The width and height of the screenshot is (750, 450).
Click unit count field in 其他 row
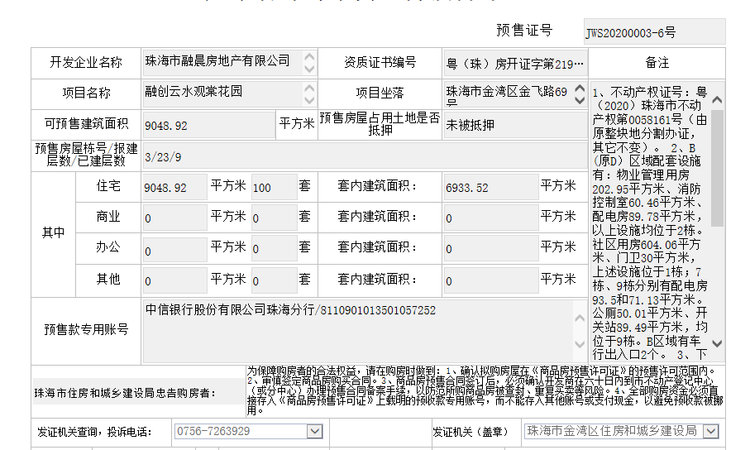(x=274, y=280)
